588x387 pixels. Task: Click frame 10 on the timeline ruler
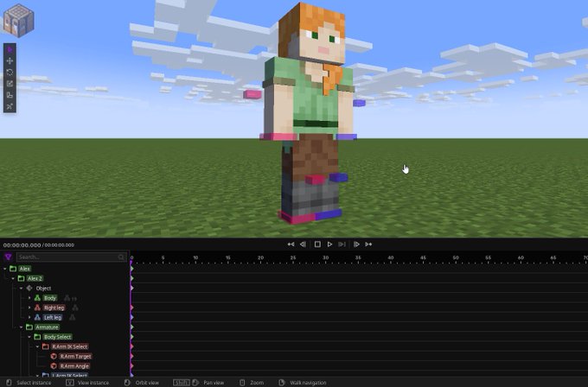point(195,258)
